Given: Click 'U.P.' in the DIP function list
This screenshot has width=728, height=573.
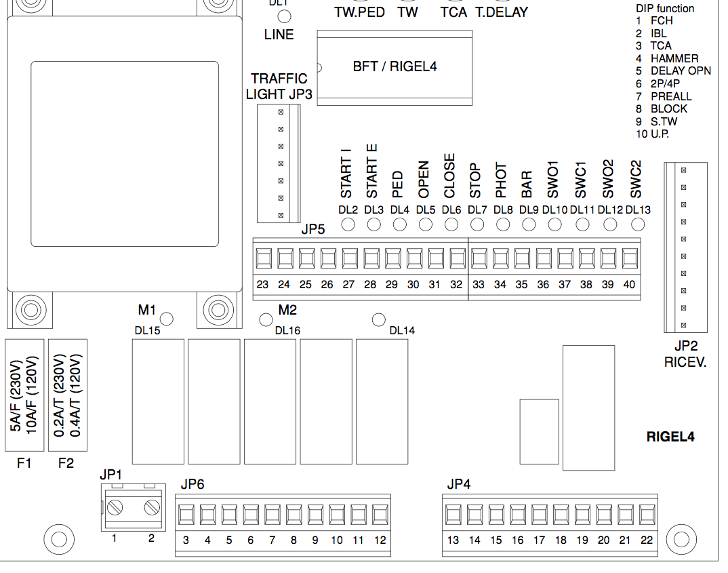Looking at the screenshot, I should point(660,134).
